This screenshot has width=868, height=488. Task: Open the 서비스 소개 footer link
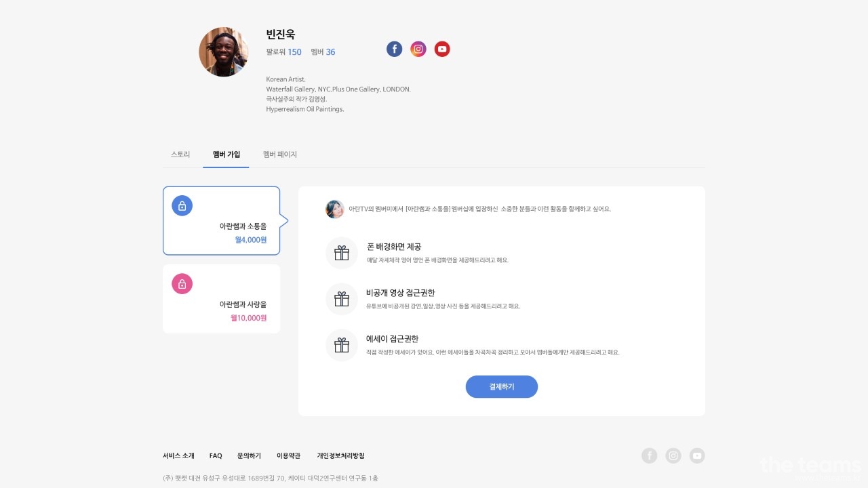[178, 455]
